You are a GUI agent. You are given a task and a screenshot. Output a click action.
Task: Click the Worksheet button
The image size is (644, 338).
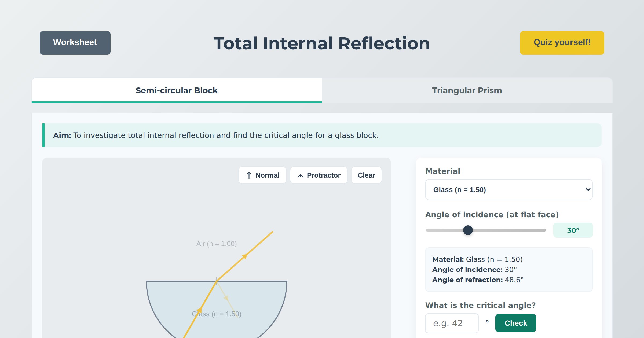pos(75,43)
